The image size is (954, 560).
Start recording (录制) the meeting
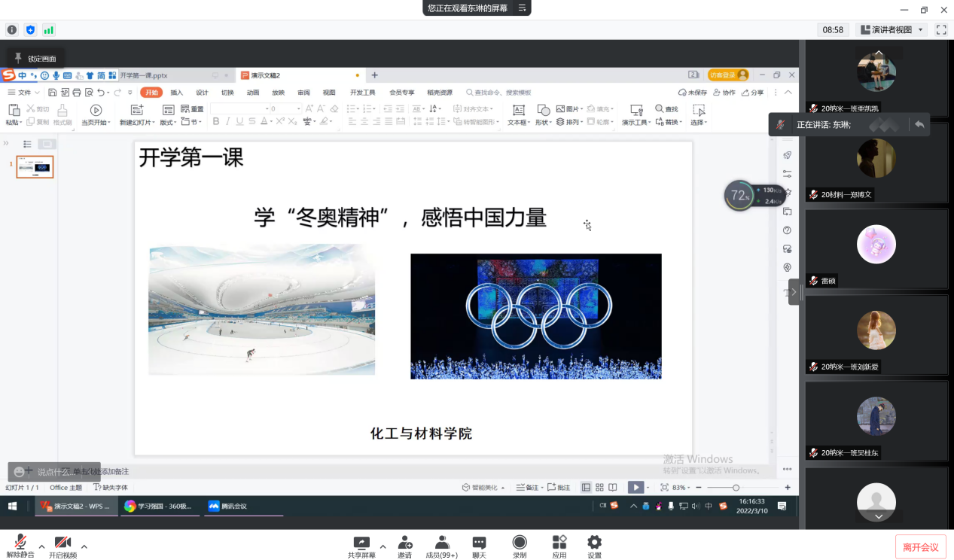pyautogui.click(x=520, y=546)
